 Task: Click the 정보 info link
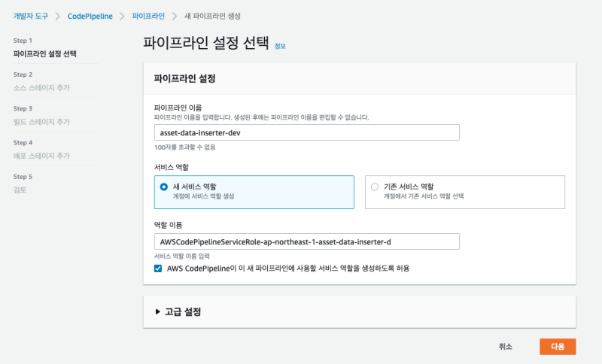[280, 46]
